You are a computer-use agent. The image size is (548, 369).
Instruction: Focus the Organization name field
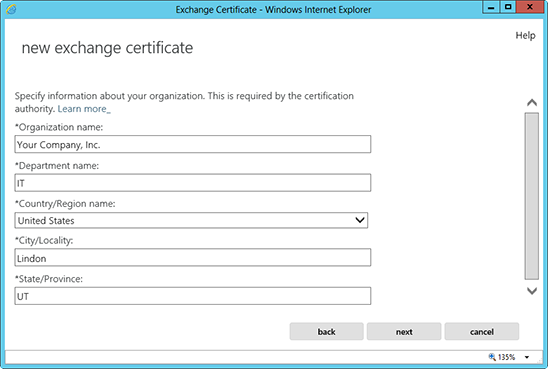pos(193,144)
